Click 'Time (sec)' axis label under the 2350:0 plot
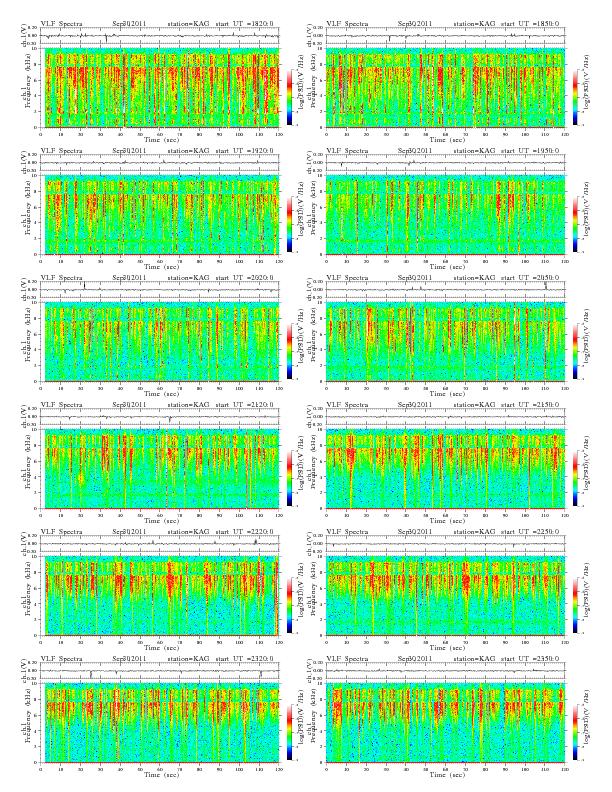Image resolution: width=612 pixels, height=792 pixels. (x=447, y=774)
